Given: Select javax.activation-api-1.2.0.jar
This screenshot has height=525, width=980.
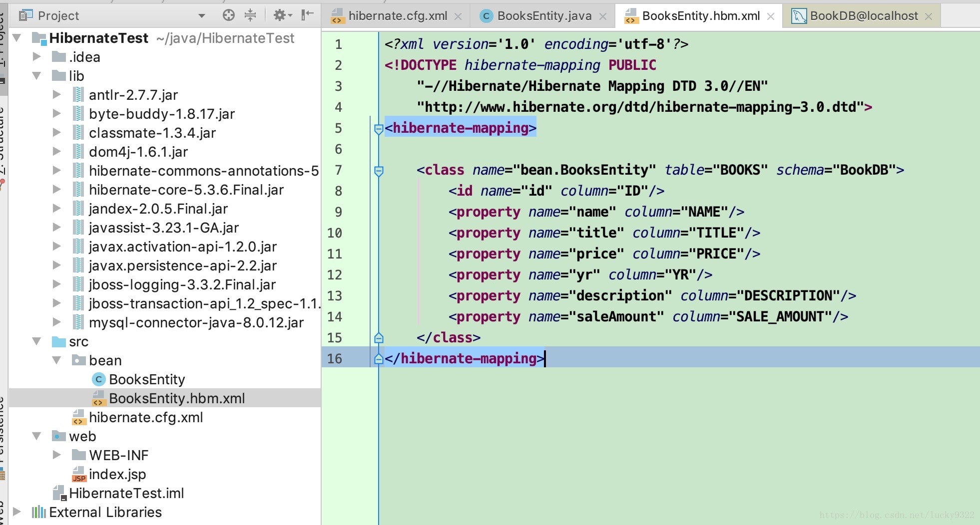Looking at the screenshot, I should [x=183, y=247].
